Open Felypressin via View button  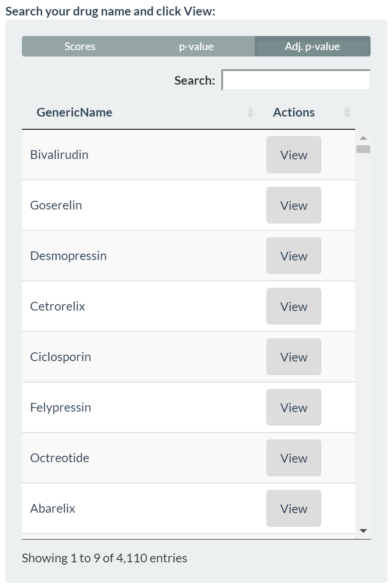(294, 408)
